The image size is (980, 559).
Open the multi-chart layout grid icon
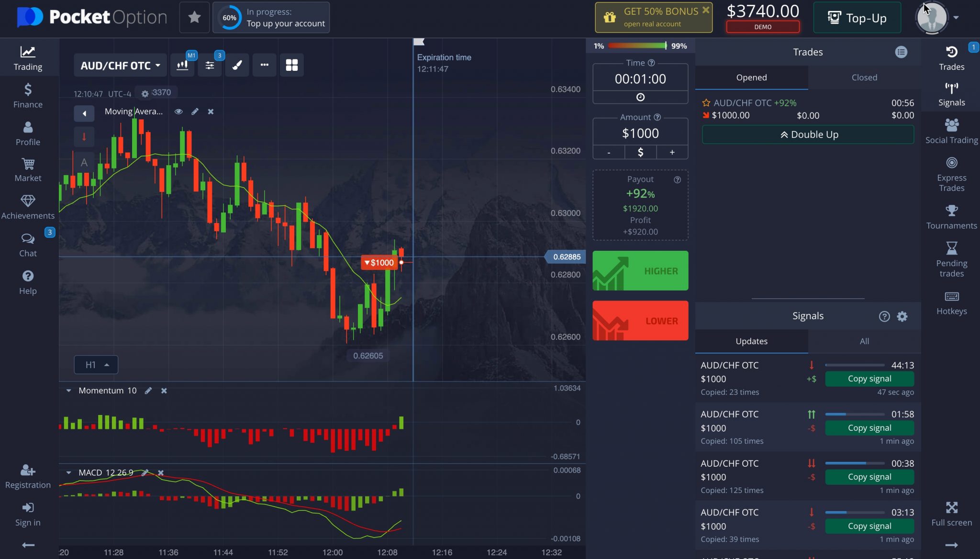pyautogui.click(x=292, y=65)
